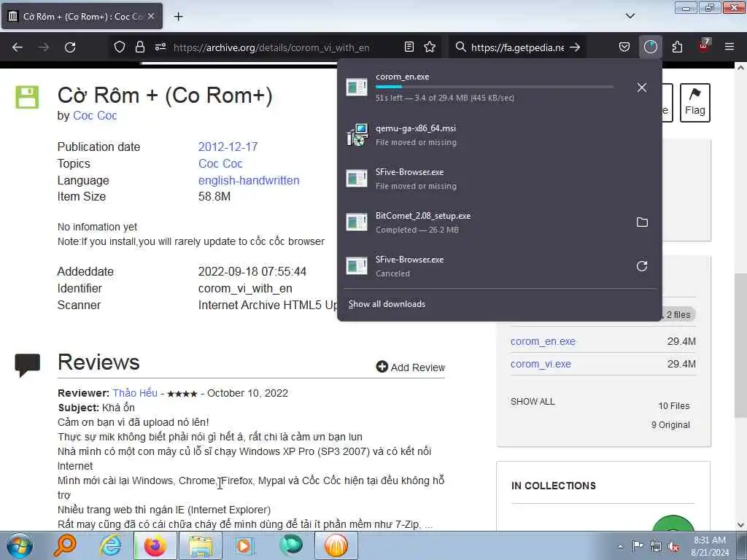The image size is (747, 560).
Task: Show hidden system tray icons
Action: click(x=620, y=546)
